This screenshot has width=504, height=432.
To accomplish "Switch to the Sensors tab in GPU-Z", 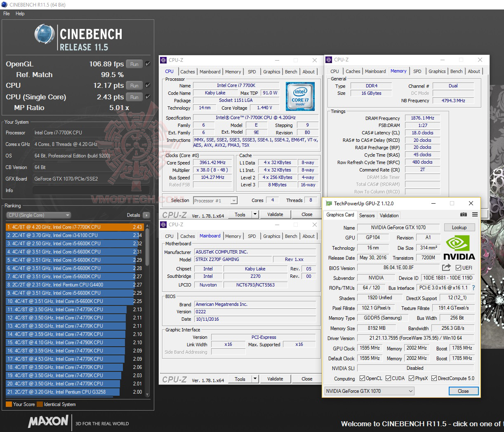I will 367,215.
